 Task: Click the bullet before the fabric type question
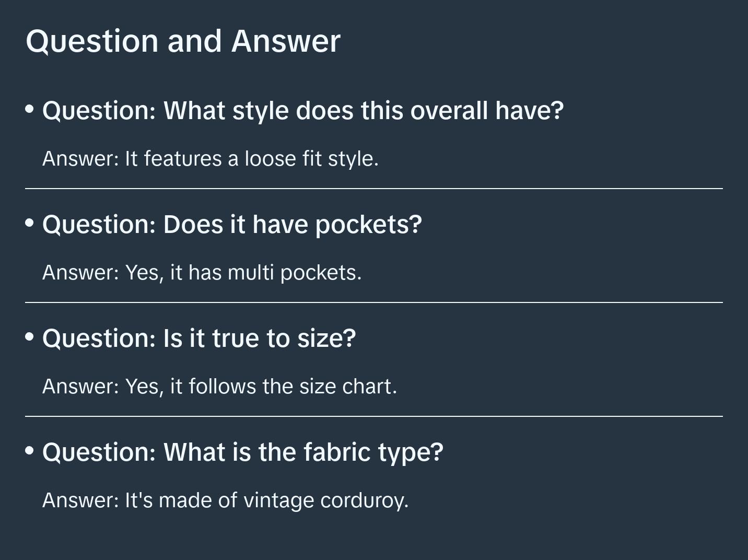[29, 450]
